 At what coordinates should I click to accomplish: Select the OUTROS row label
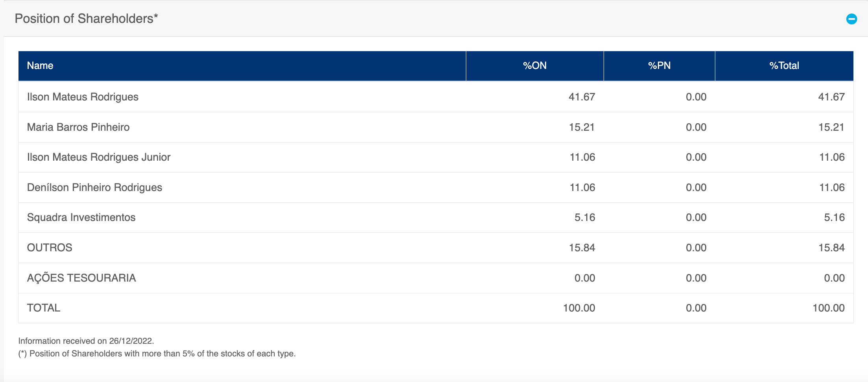(50, 248)
